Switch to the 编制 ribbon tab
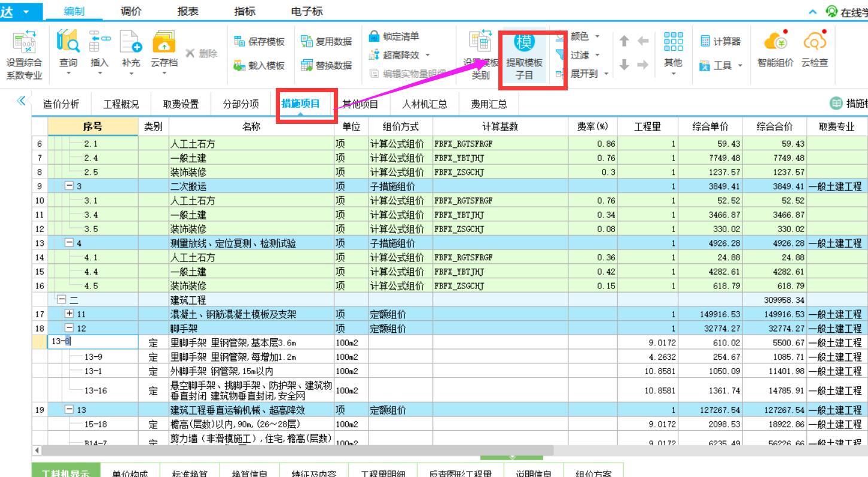Image resolution: width=868 pixels, height=477 pixels. (x=74, y=11)
